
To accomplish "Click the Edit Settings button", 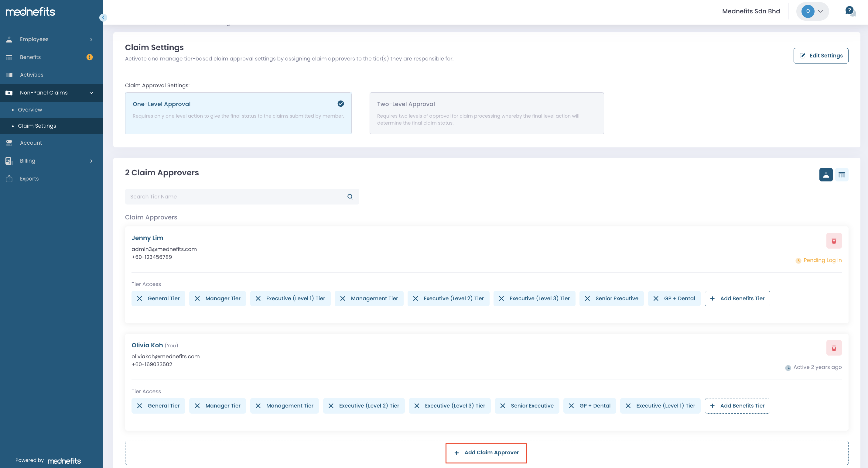I will click(821, 56).
